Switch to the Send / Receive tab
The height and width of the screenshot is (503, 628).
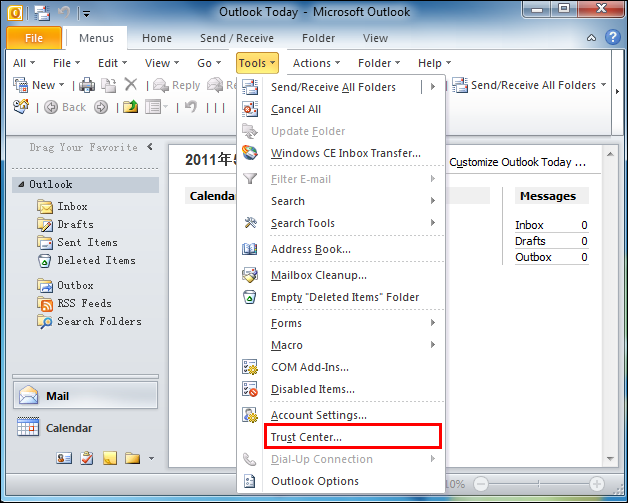tap(237, 38)
